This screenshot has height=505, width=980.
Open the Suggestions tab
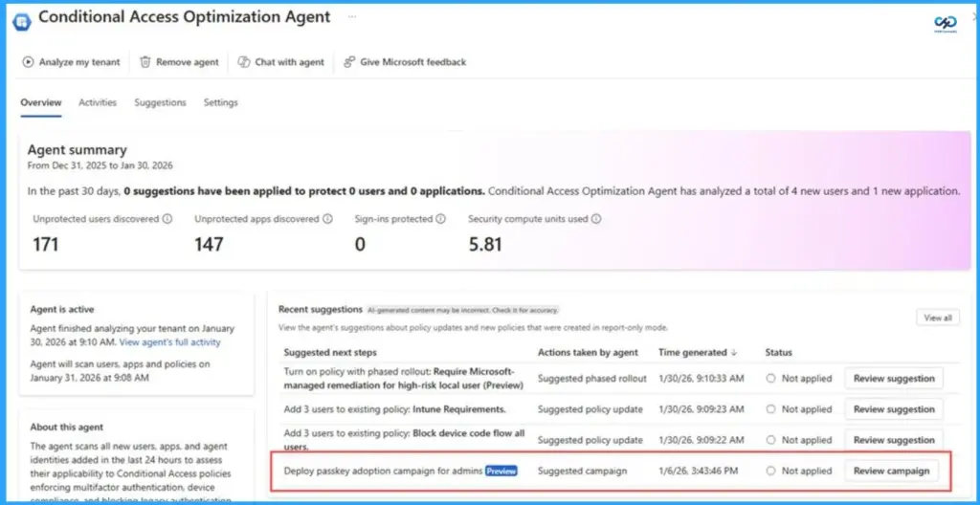click(x=160, y=102)
